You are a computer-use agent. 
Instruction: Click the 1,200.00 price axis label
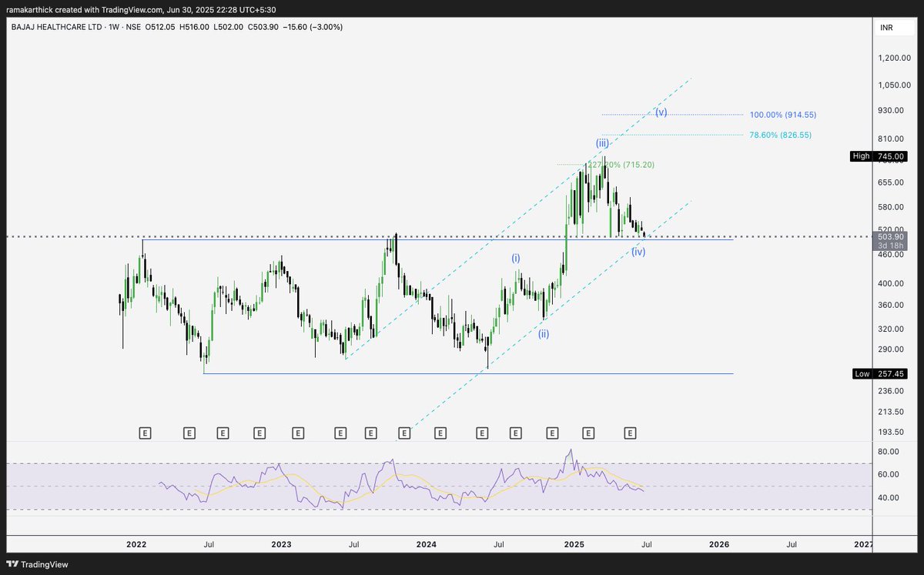tap(894, 59)
